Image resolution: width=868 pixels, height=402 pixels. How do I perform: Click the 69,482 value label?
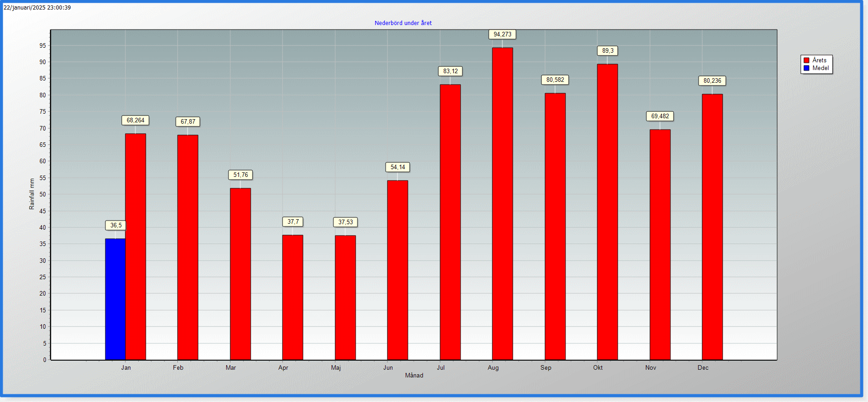point(660,116)
